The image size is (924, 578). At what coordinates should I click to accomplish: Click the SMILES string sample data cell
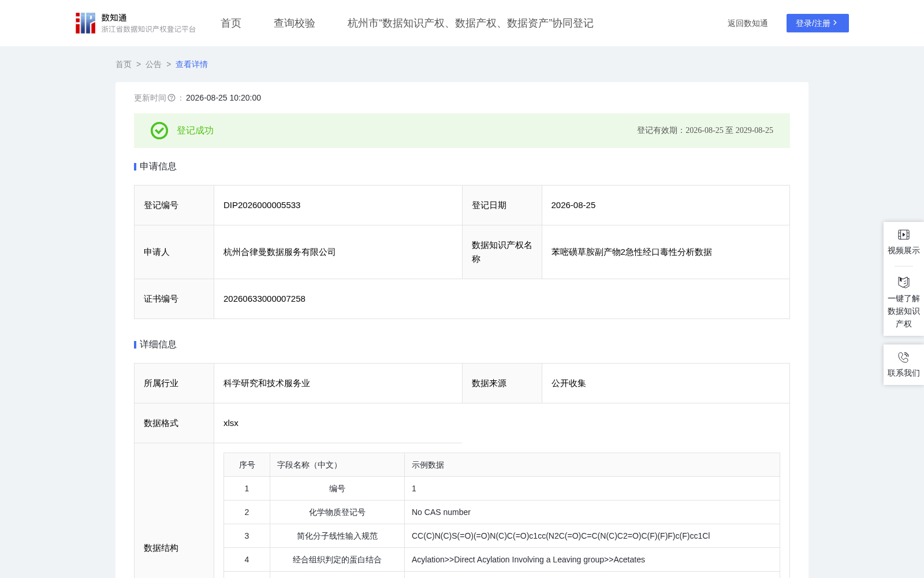click(x=593, y=536)
